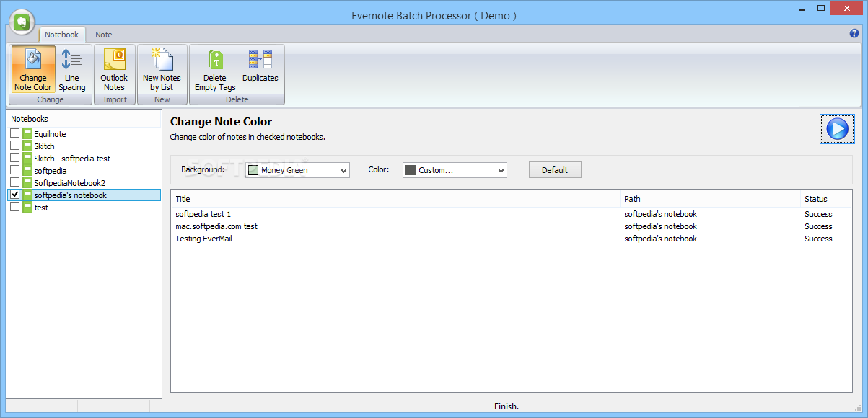Switch to the Notebook ribbon tab
The height and width of the screenshot is (418, 868).
click(x=61, y=35)
